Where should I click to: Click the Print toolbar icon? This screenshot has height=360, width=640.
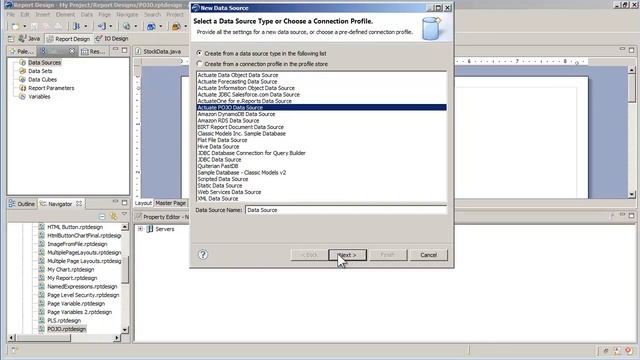click(x=58, y=26)
